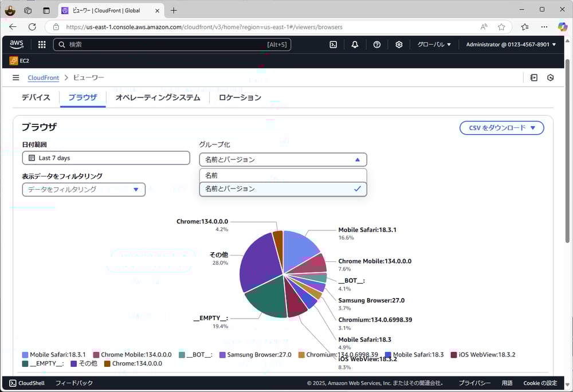Open the Copilot icon
Screen dimensions: 573x392
(563, 27)
